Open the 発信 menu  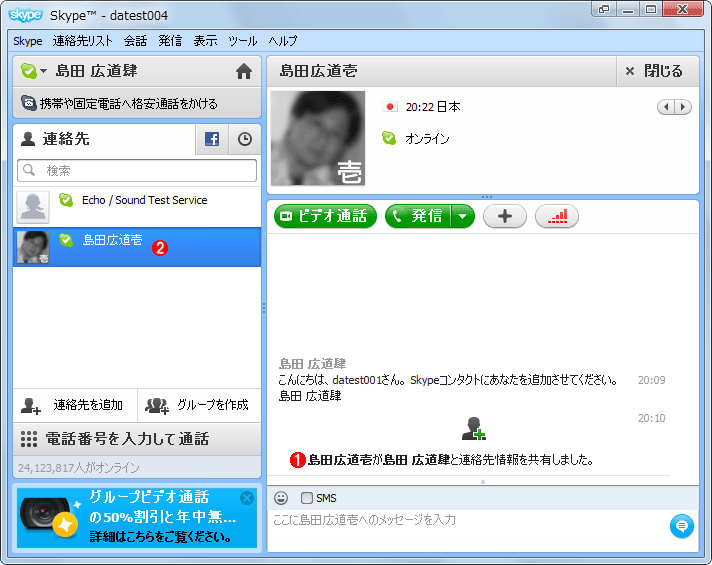click(170, 41)
